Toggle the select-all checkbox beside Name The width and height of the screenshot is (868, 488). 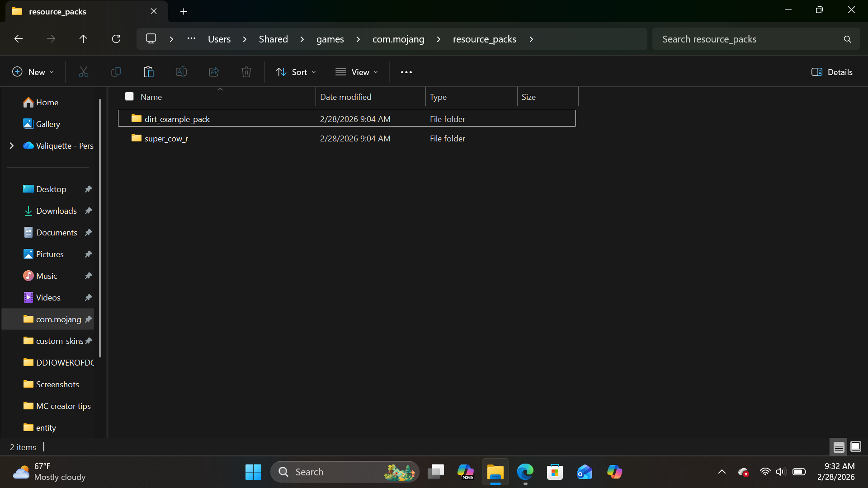(x=129, y=96)
